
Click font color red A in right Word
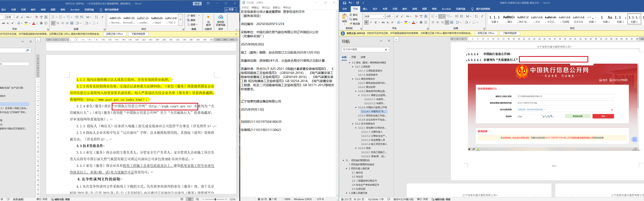coord(413,22)
